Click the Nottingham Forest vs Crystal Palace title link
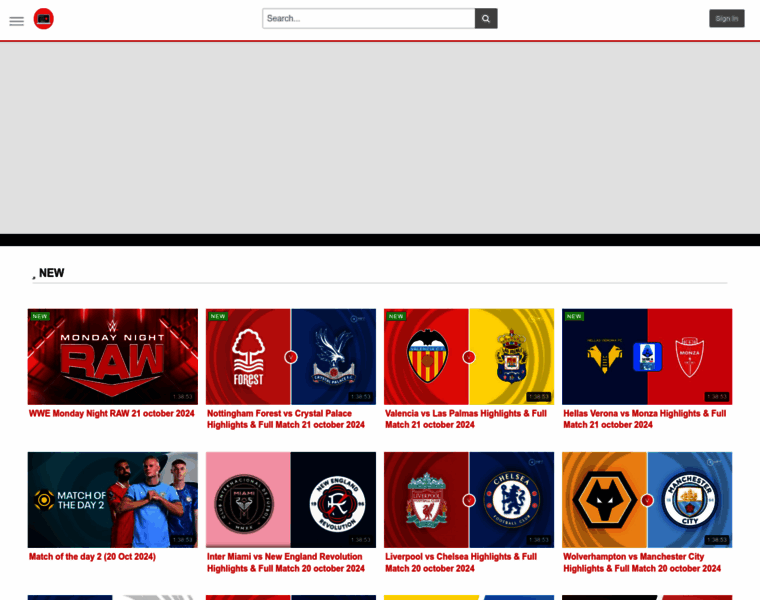 coord(285,419)
